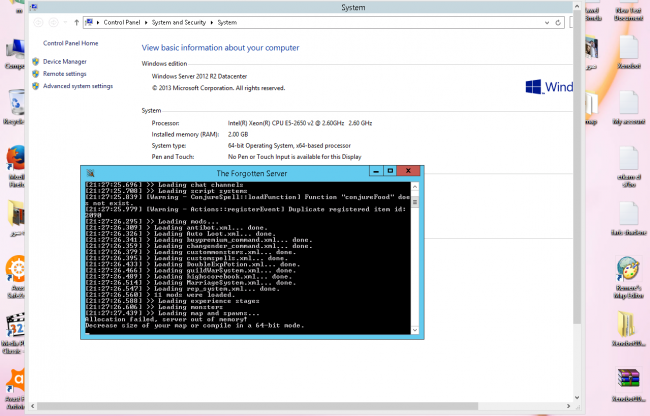
Task: Select Media Player Classic desktop shortcut
Action: pos(15,333)
